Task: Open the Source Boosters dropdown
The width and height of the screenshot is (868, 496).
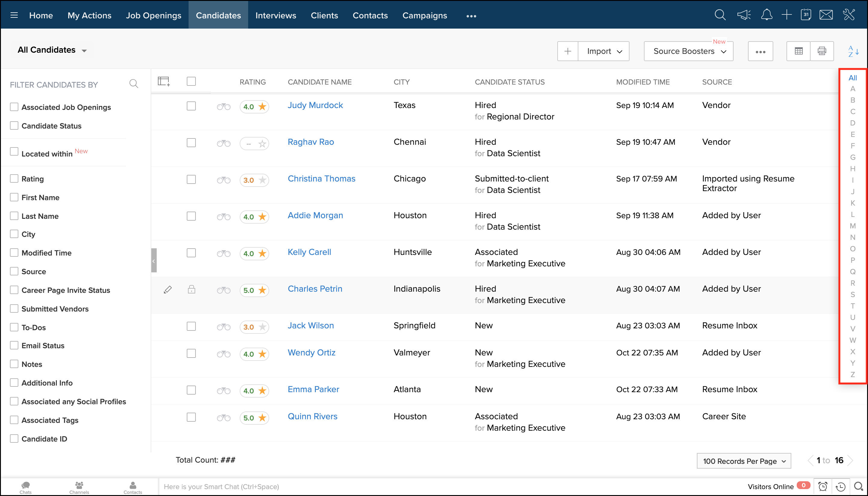Action: (688, 51)
